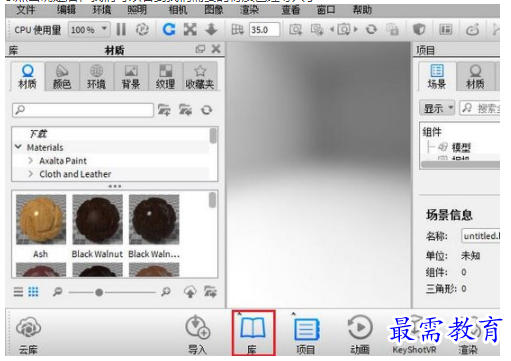Open the 窗口 menu
The width and height of the screenshot is (511, 361).
point(326,10)
